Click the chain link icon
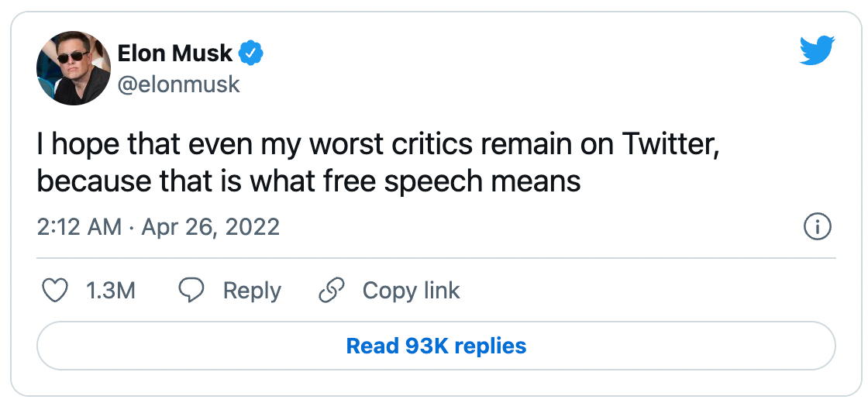 pyautogui.click(x=332, y=291)
